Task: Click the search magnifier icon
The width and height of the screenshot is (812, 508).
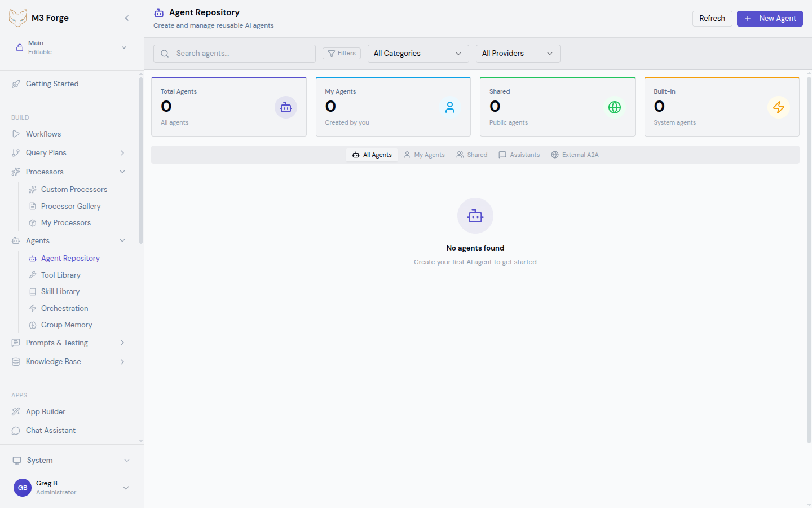Action: 165,54
